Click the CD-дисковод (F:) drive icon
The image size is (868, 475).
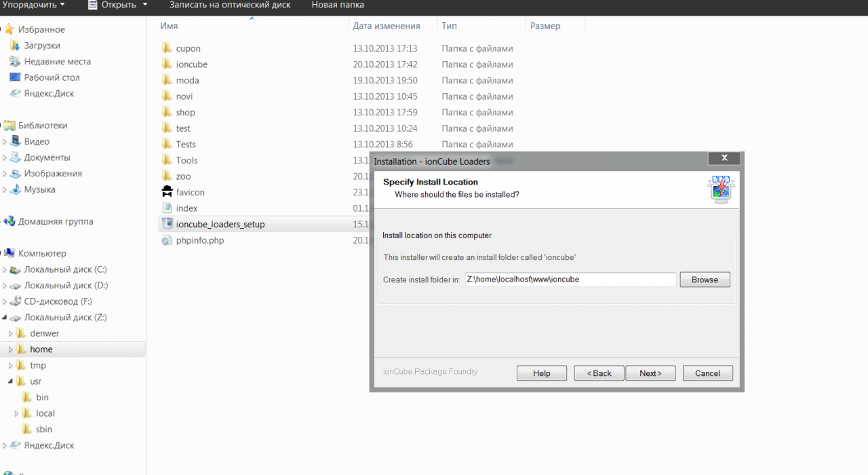(15, 301)
